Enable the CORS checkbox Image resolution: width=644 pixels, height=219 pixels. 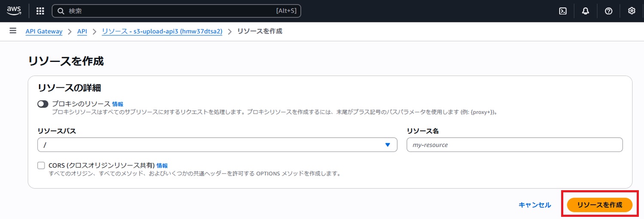[x=41, y=165]
